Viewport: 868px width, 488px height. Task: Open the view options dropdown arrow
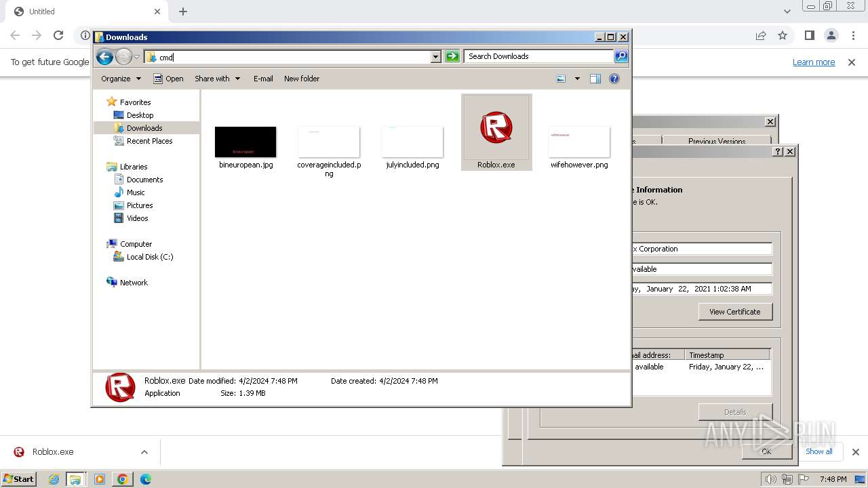577,79
